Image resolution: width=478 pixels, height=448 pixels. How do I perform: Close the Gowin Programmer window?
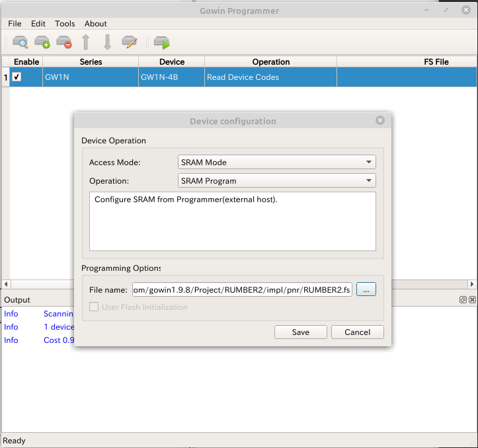point(466,10)
